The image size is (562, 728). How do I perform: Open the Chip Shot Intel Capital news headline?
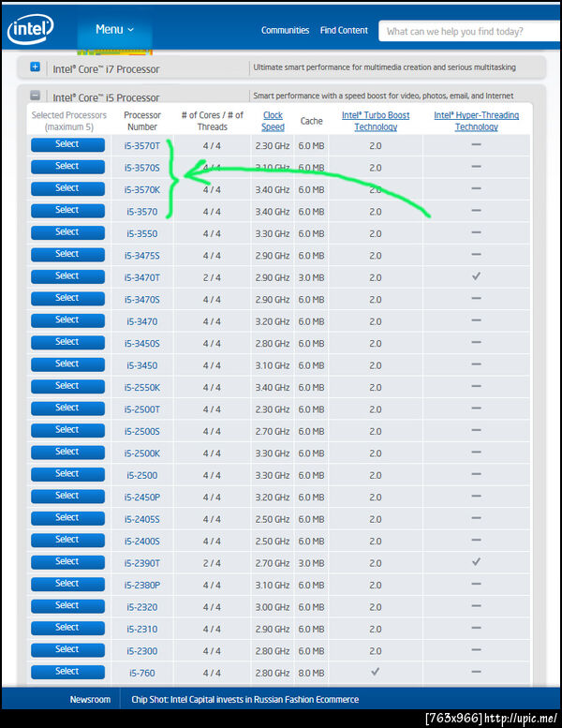pos(245,700)
